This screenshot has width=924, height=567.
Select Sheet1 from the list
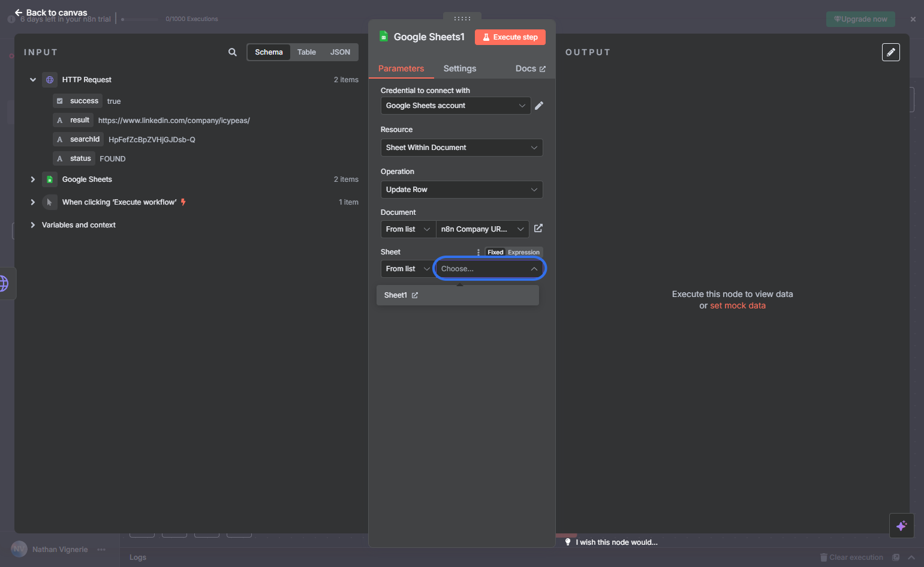458,295
